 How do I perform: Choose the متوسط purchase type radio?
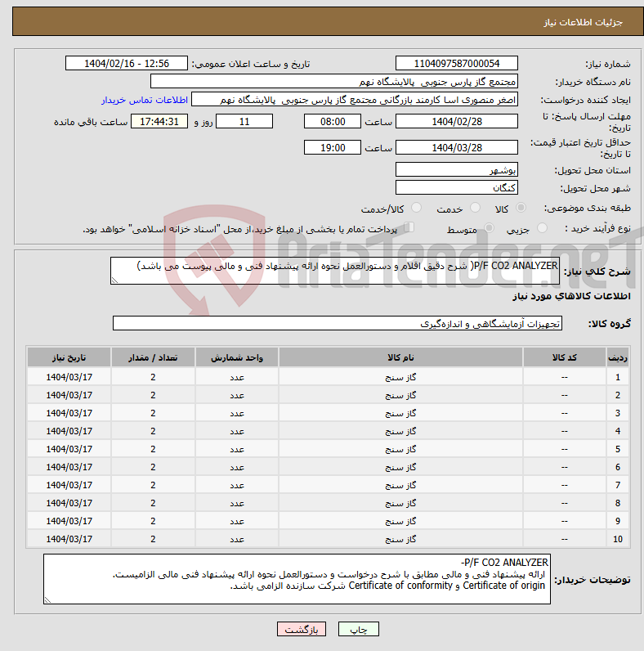490,228
